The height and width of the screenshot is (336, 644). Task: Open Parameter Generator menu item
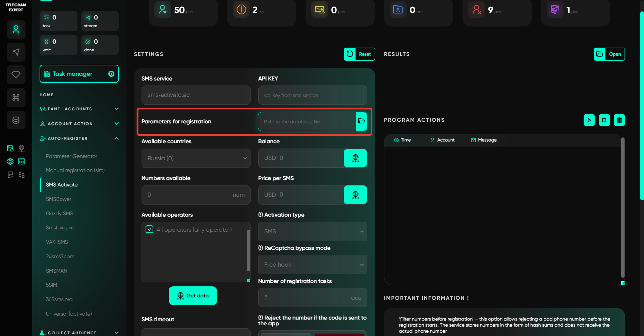click(71, 156)
